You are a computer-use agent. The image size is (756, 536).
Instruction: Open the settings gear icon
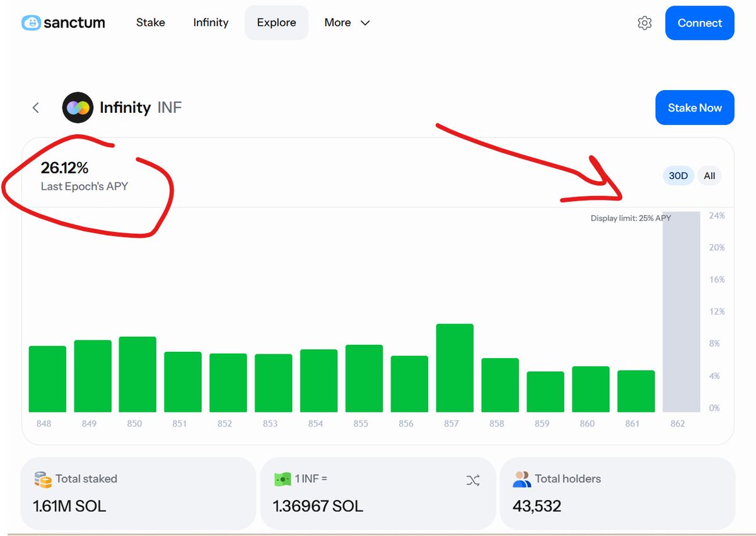pos(644,23)
